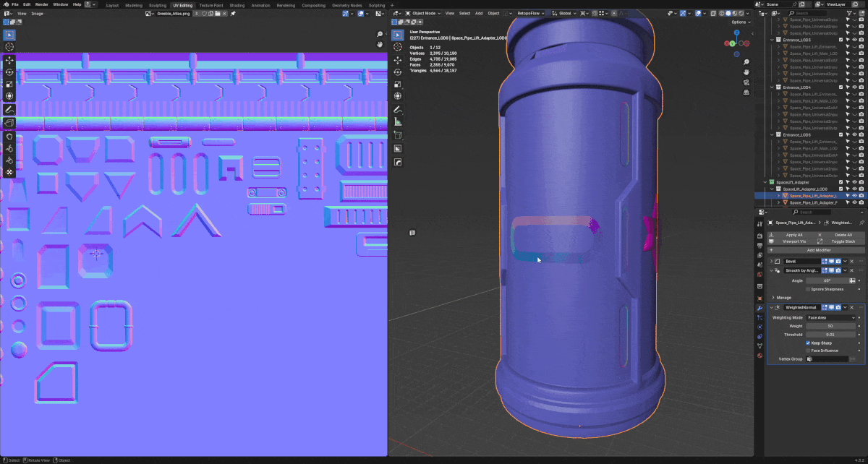Open the Modifiers wrench tab in properties
This screenshot has height=464, width=868.
tap(759, 308)
